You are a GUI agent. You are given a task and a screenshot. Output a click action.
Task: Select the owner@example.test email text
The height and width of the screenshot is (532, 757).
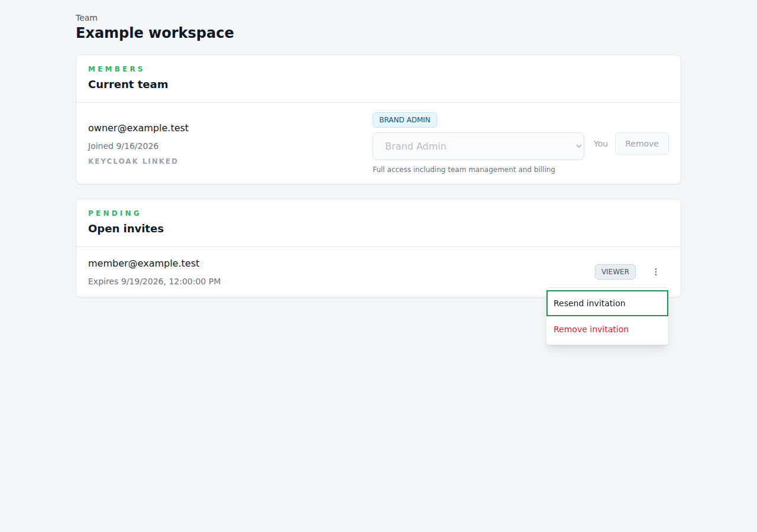138,128
